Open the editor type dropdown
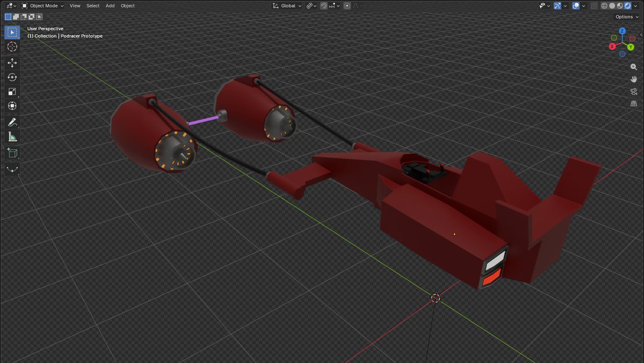The width and height of the screenshot is (644, 363). coord(11,6)
